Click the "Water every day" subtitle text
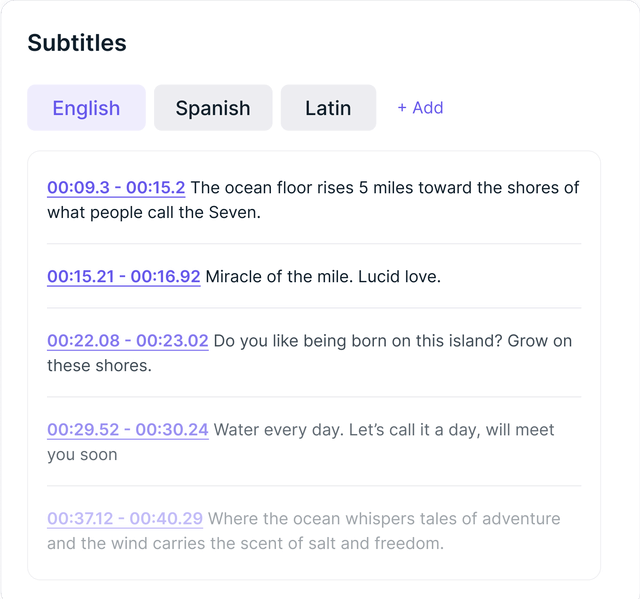The width and height of the screenshot is (640, 599). [x=384, y=430]
